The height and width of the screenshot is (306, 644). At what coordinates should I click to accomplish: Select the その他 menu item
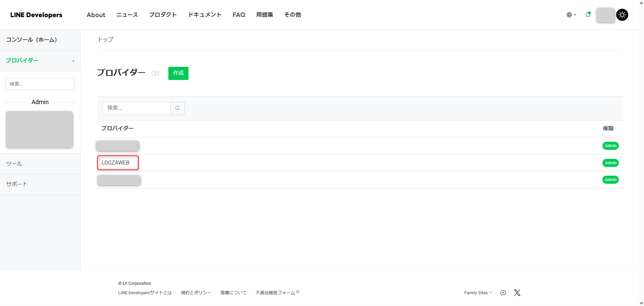coord(292,15)
